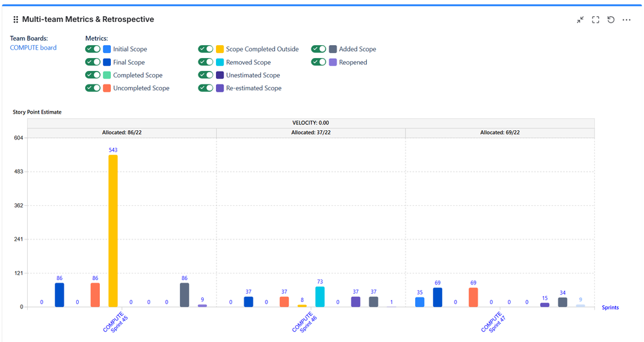Click the Uncompleted Scope orange swatch
The image size is (644, 342).
107,88
